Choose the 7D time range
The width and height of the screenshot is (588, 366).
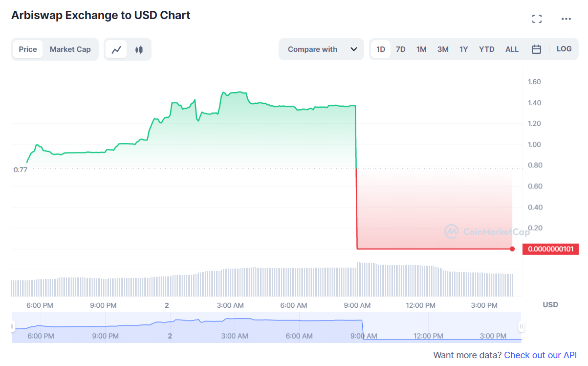(401, 49)
